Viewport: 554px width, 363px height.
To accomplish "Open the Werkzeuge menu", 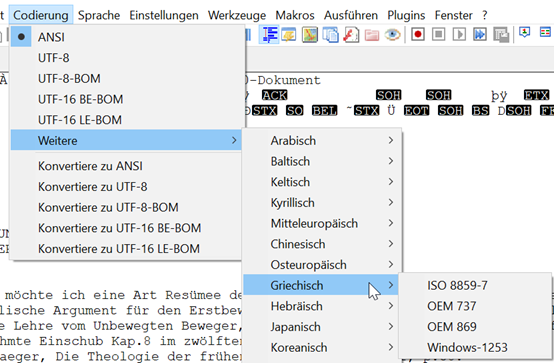I will (237, 15).
